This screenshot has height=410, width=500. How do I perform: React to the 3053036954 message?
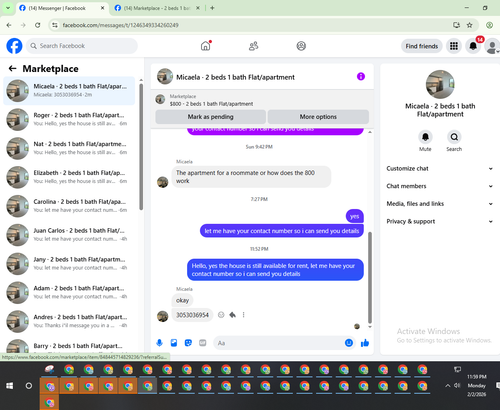(221, 315)
